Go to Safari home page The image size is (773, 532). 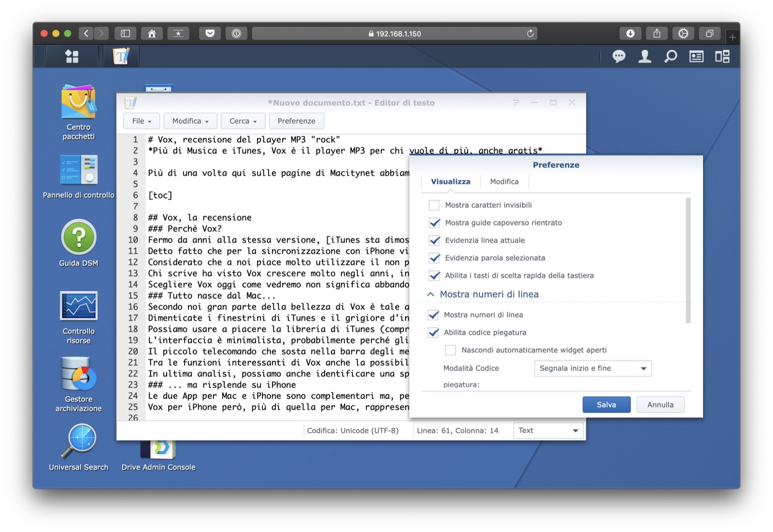pos(152,33)
